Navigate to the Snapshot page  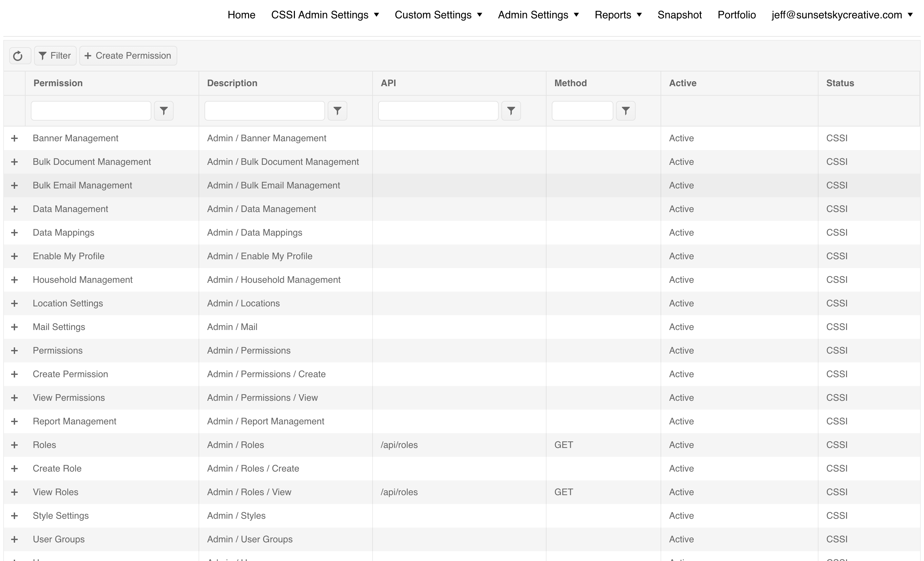click(x=680, y=15)
